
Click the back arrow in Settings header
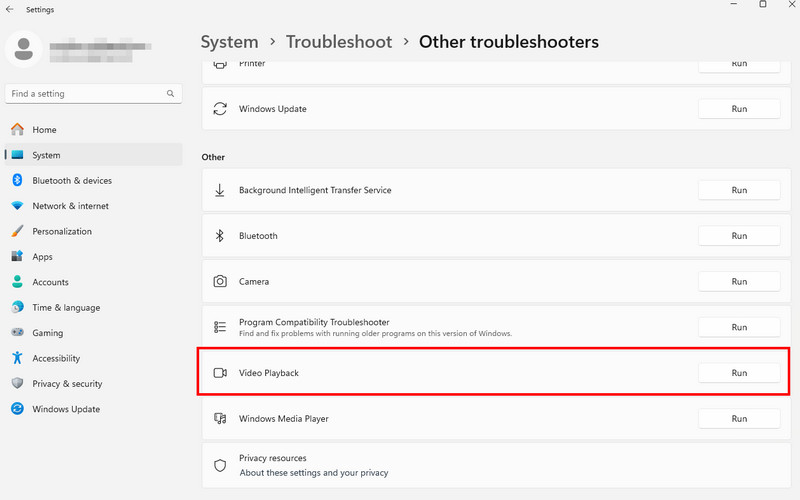click(x=10, y=10)
